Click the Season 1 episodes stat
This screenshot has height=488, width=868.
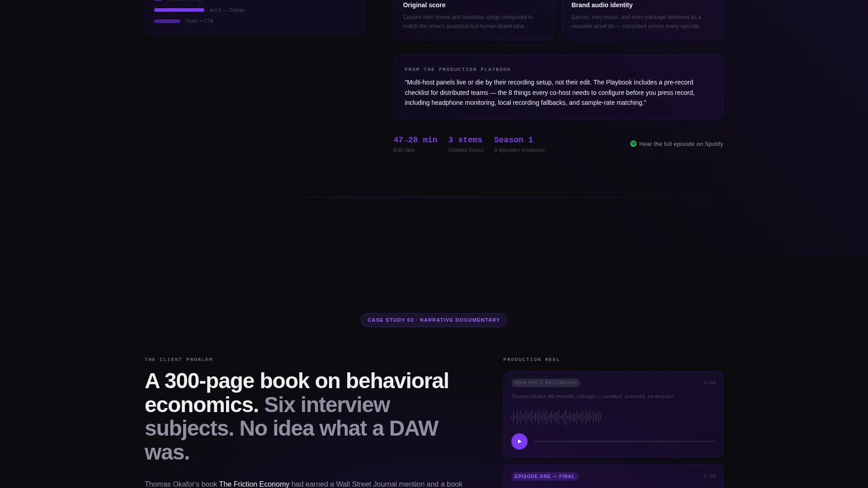point(519,145)
